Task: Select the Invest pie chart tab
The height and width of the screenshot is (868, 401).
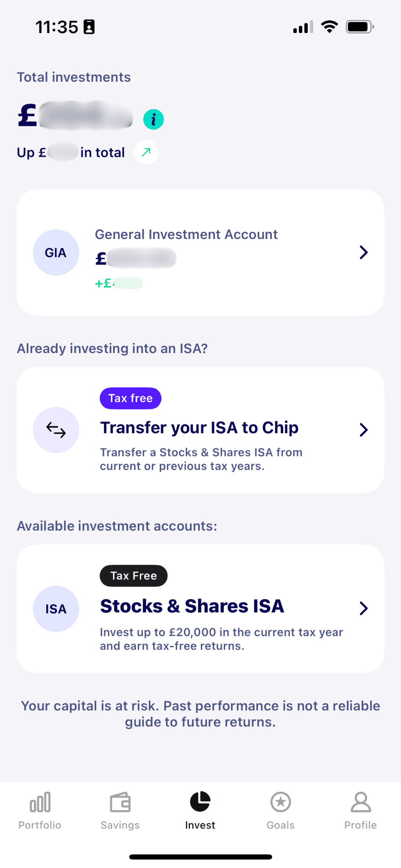Action: tap(200, 801)
